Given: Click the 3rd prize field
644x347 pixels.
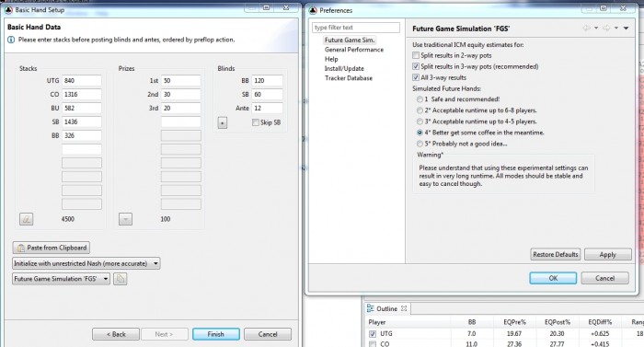Looking at the screenshot, I should 180,108.
